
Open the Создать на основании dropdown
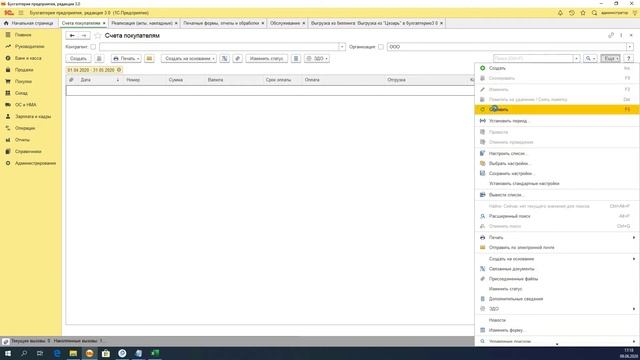[x=189, y=59]
